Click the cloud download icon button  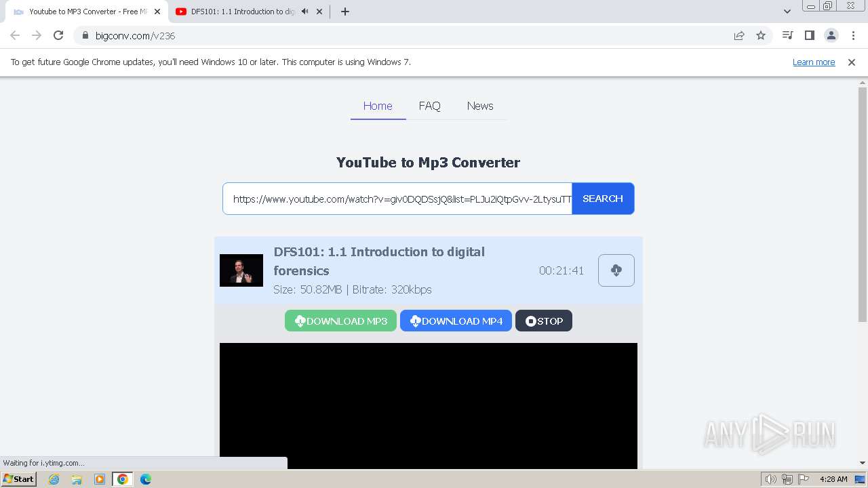[616, 270]
